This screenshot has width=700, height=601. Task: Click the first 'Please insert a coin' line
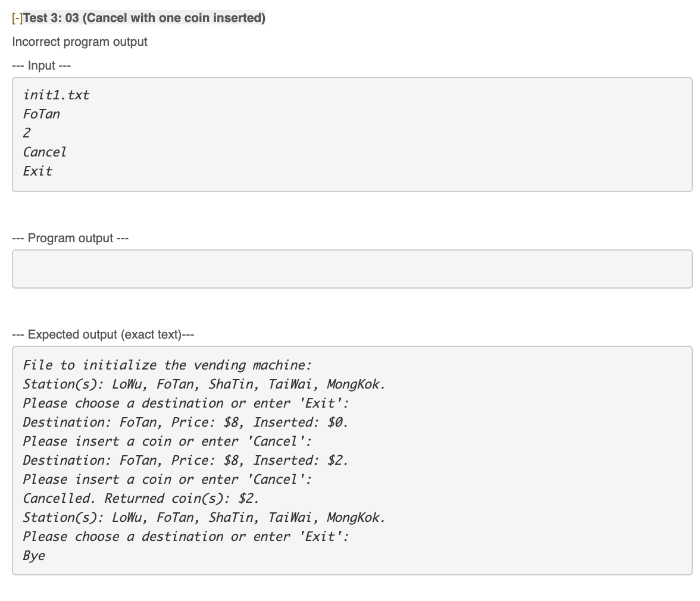pos(167,442)
